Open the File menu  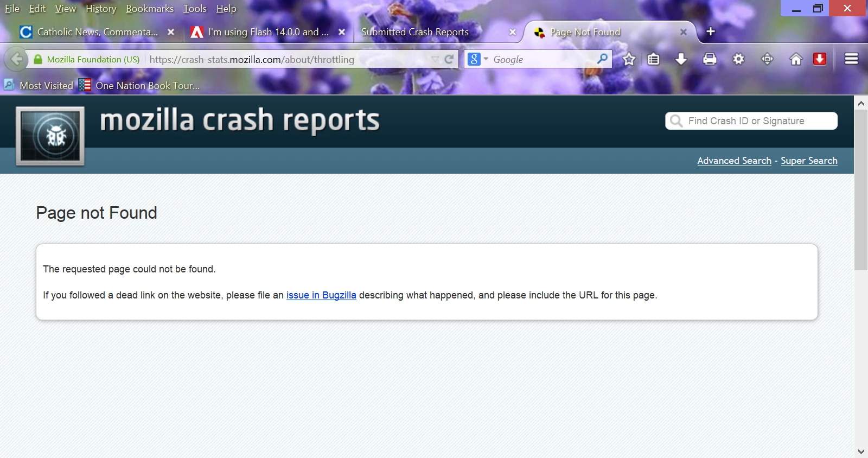(12, 9)
